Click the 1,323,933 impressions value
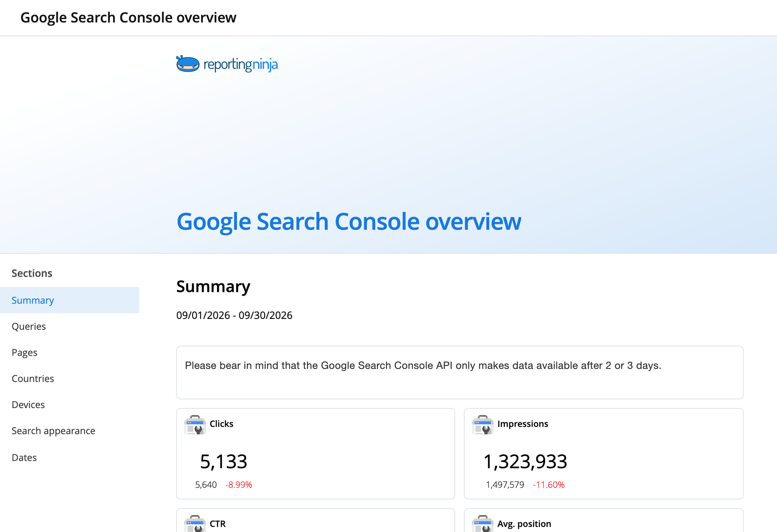 (525, 462)
